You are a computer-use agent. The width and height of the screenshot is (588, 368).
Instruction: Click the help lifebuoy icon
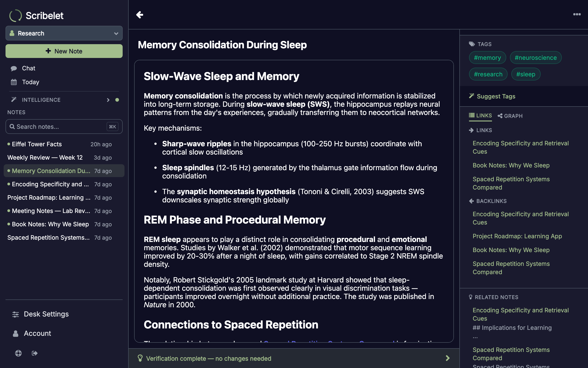18,353
